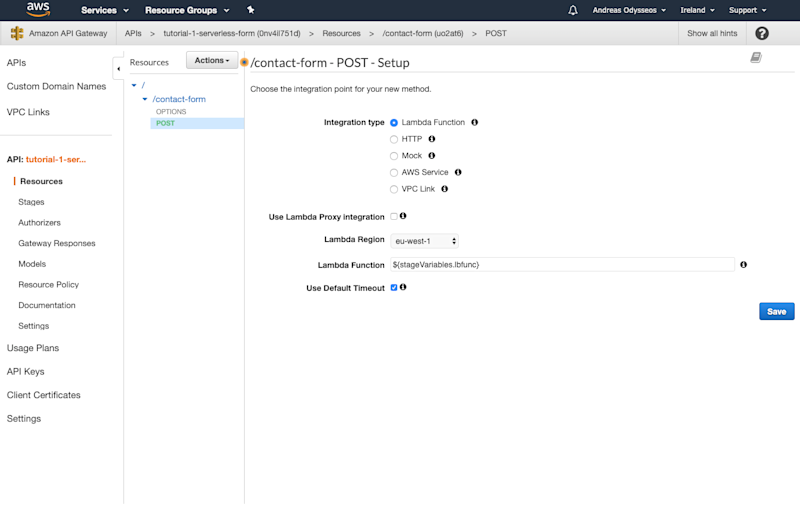Click the POST breadcrumb
Viewport: 800px width, 505px height.
click(496, 33)
